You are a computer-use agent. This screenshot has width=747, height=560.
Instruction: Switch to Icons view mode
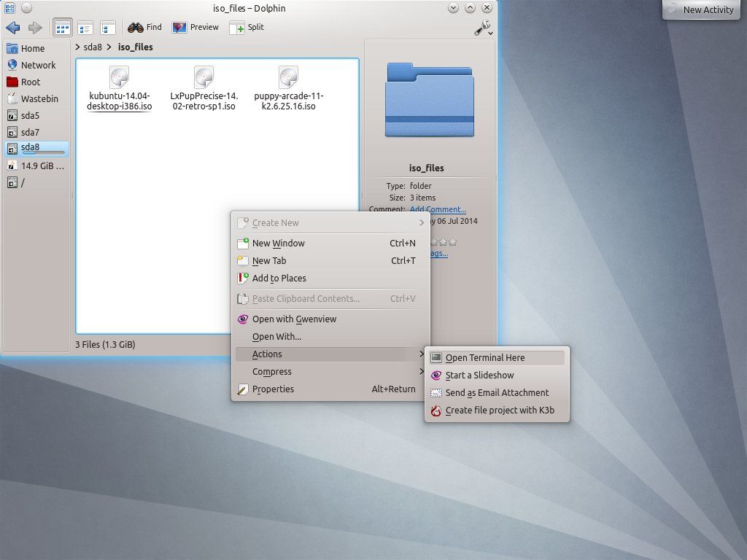[x=63, y=28]
